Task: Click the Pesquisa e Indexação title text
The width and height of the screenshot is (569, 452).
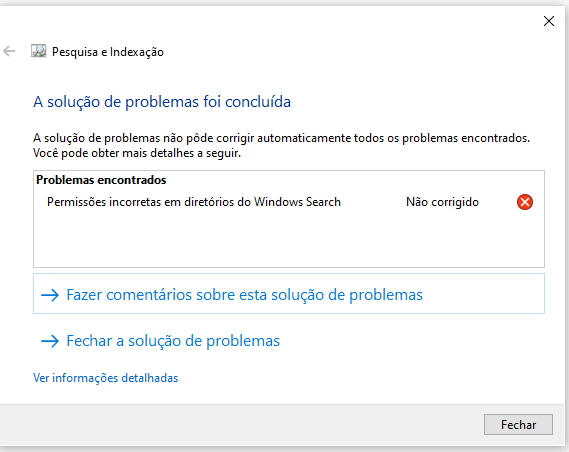Action: point(108,52)
